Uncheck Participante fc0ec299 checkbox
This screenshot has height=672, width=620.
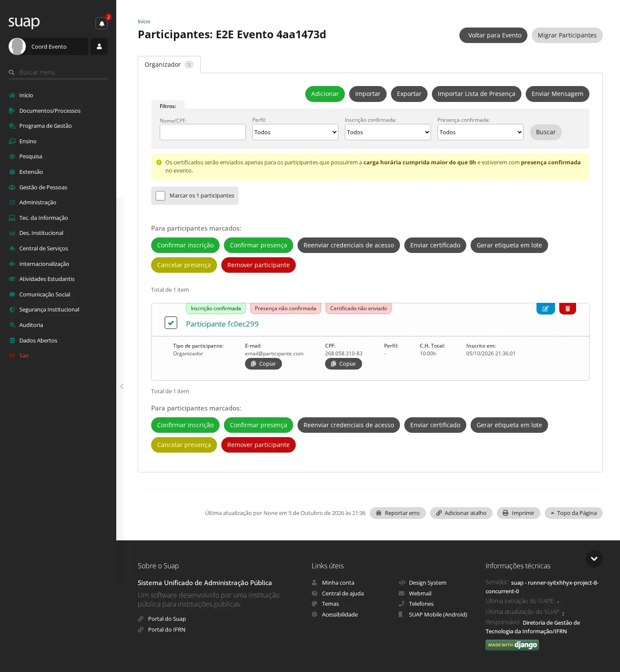[x=171, y=323]
